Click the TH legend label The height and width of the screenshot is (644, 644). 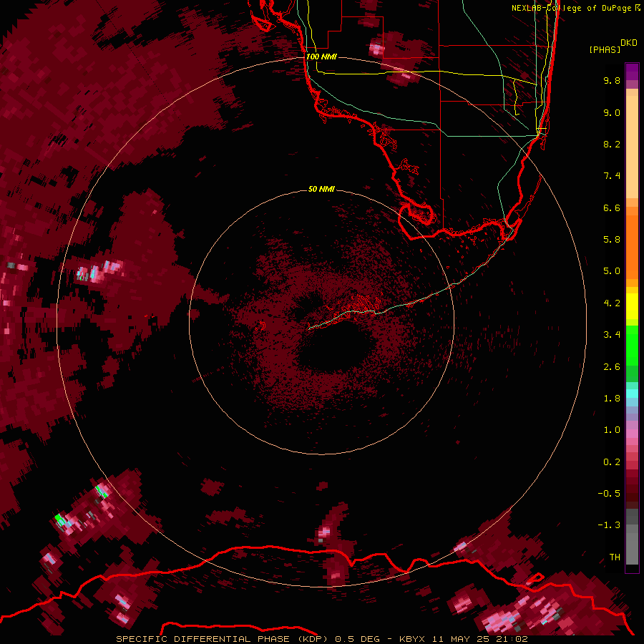coord(615,557)
